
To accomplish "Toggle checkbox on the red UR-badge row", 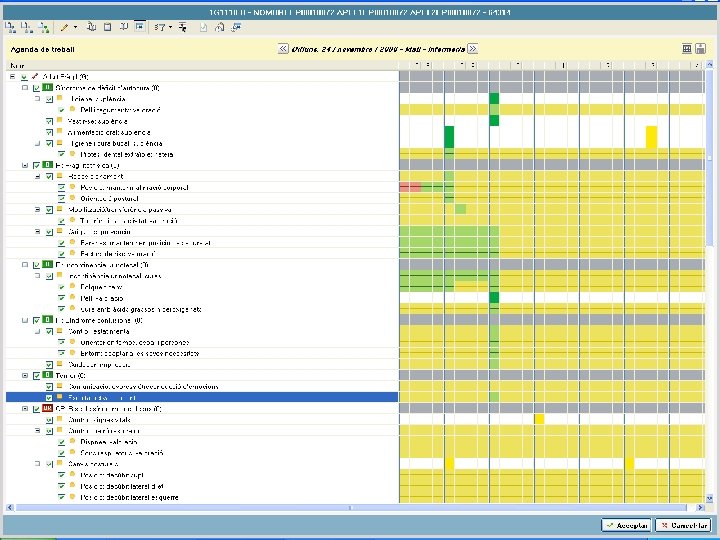I will pos(36,408).
